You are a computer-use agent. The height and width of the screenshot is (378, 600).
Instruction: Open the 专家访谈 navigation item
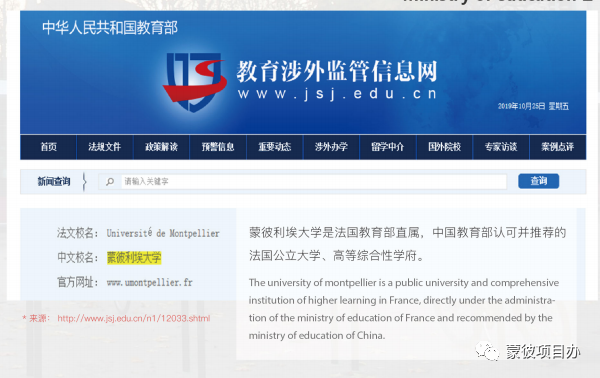[501, 147]
